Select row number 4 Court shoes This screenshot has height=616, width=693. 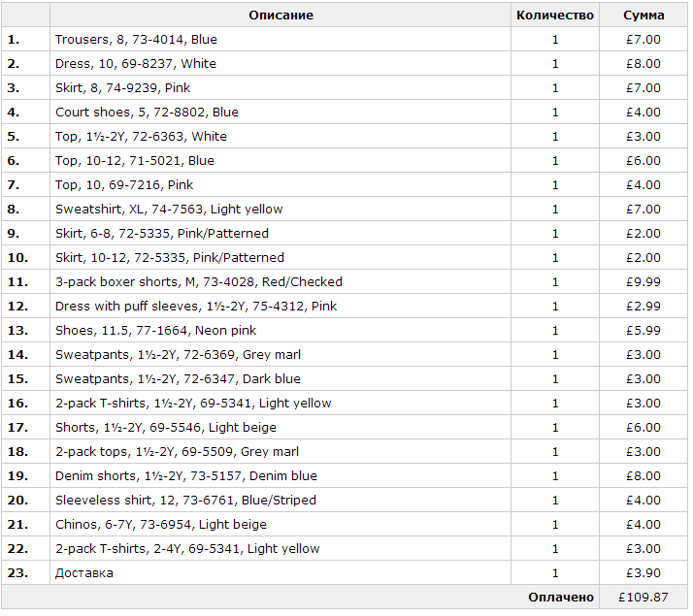tap(345, 113)
